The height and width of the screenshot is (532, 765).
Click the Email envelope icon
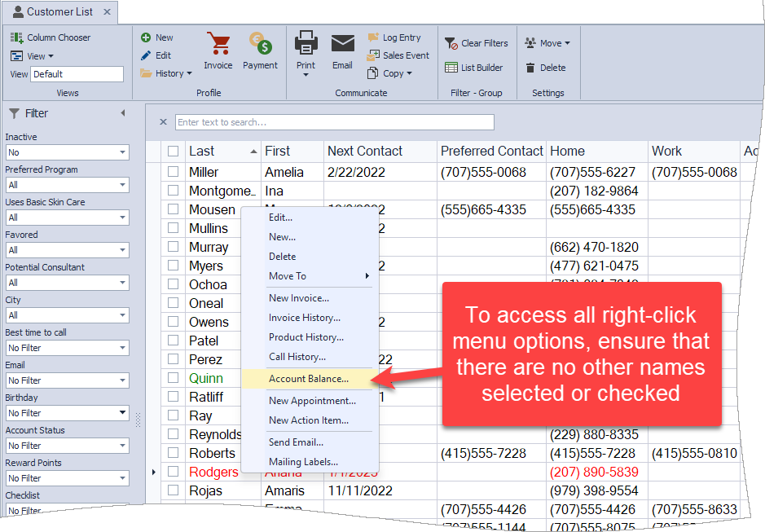pyautogui.click(x=342, y=43)
